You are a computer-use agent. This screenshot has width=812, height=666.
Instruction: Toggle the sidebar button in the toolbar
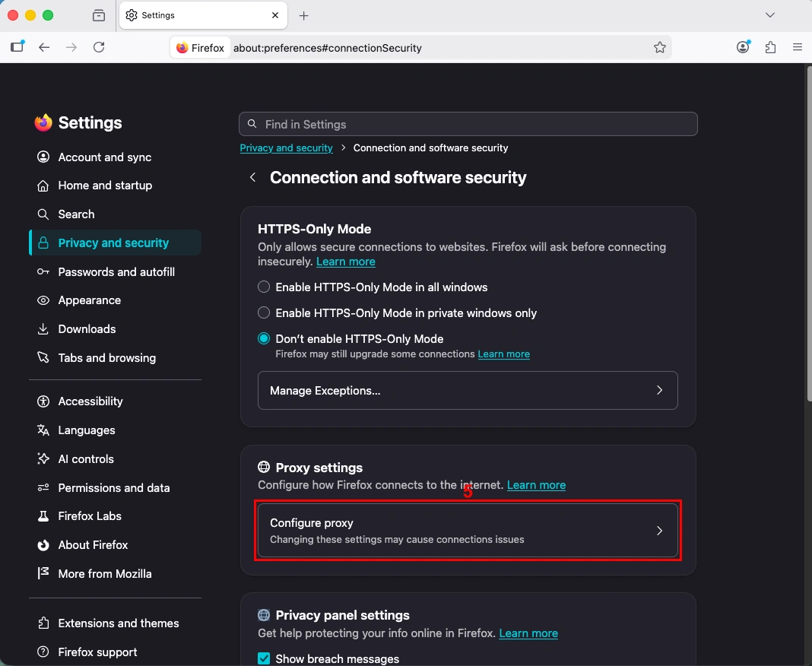[x=17, y=47]
